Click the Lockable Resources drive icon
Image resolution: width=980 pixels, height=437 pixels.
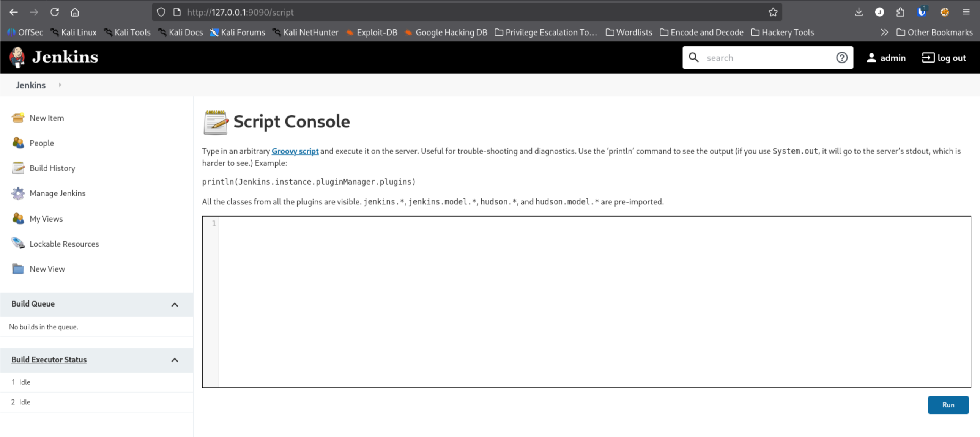pyautogui.click(x=18, y=244)
